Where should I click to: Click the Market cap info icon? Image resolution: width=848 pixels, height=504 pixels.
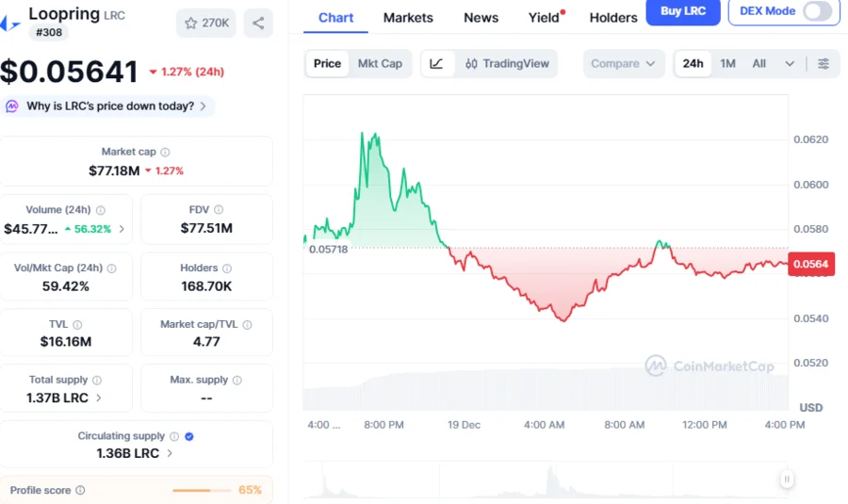click(166, 152)
